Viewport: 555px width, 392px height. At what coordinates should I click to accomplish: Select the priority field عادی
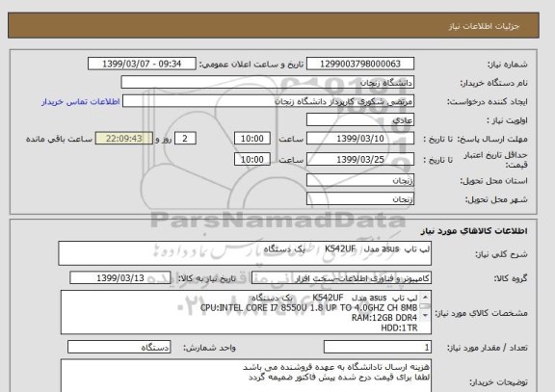[360, 120]
